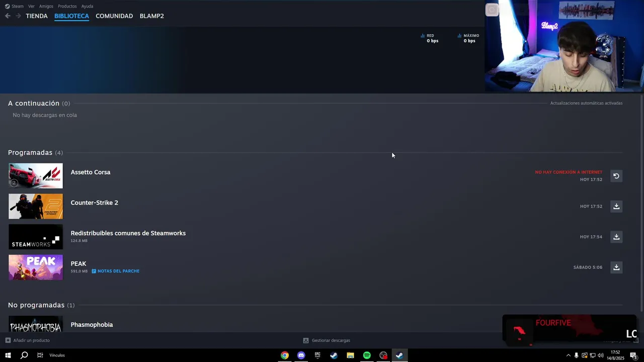Click the 'A continuación' section header
The image size is (644, 362).
(x=39, y=103)
